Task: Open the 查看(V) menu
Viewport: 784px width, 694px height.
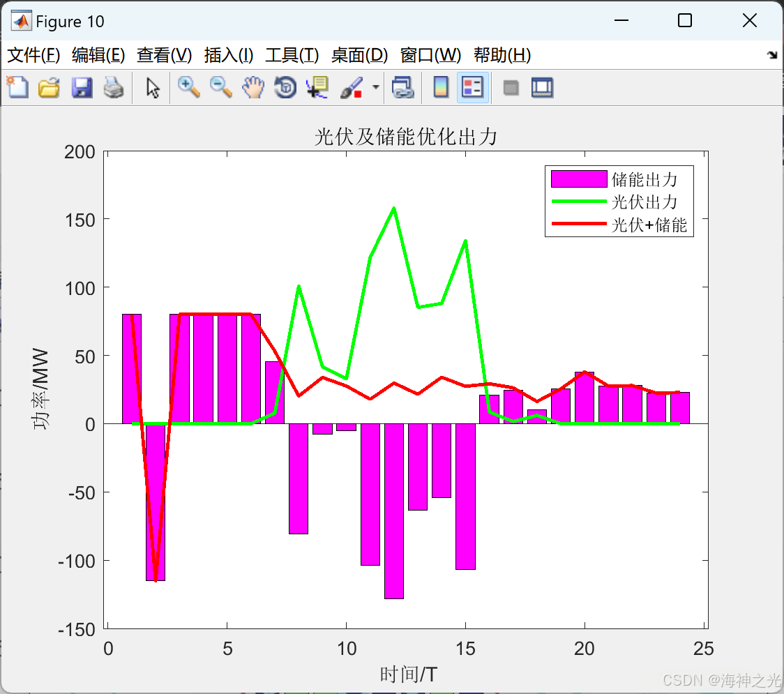Action: click(164, 55)
